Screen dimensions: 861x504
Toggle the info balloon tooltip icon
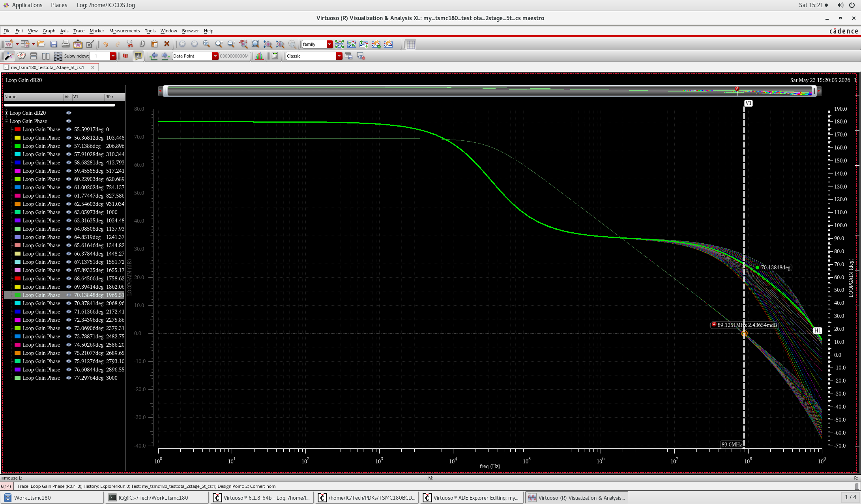[x=138, y=56]
